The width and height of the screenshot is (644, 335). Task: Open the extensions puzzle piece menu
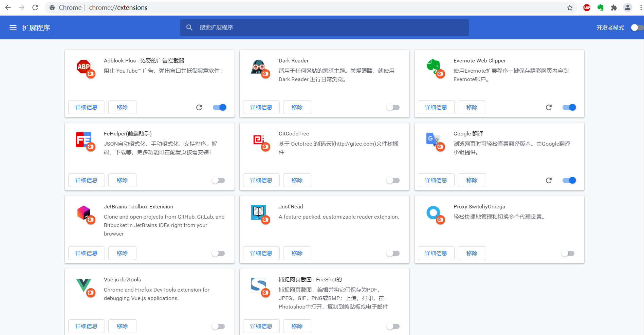(x=614, y=7)
